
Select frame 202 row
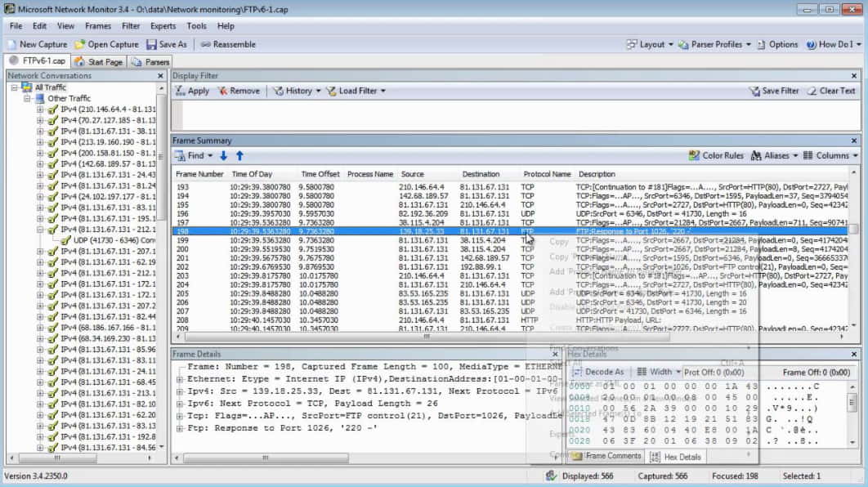tap(510, 266)
